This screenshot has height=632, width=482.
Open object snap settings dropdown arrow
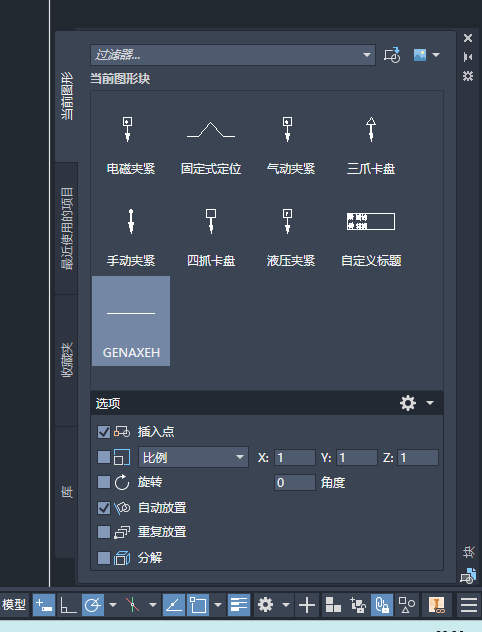218,605
